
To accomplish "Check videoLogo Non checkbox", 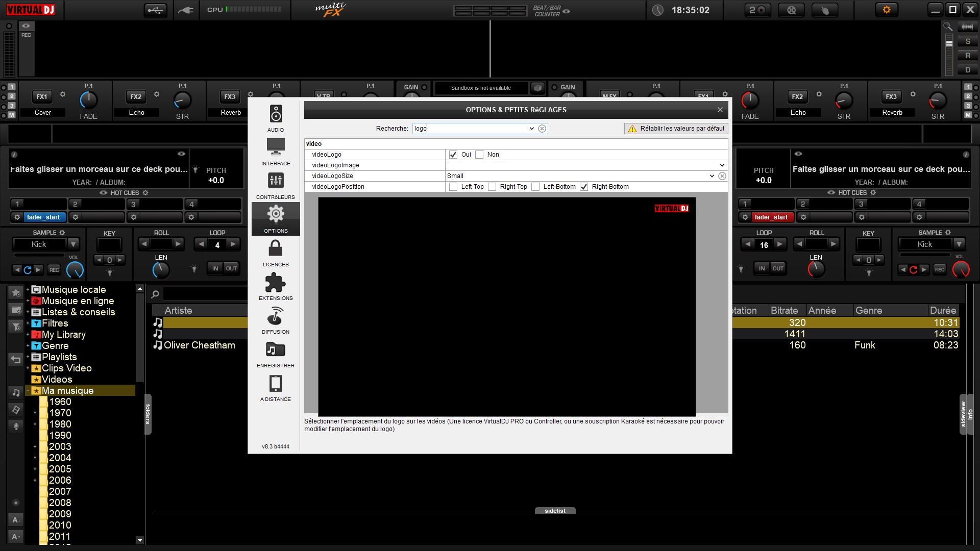I will tap(479, 155).
